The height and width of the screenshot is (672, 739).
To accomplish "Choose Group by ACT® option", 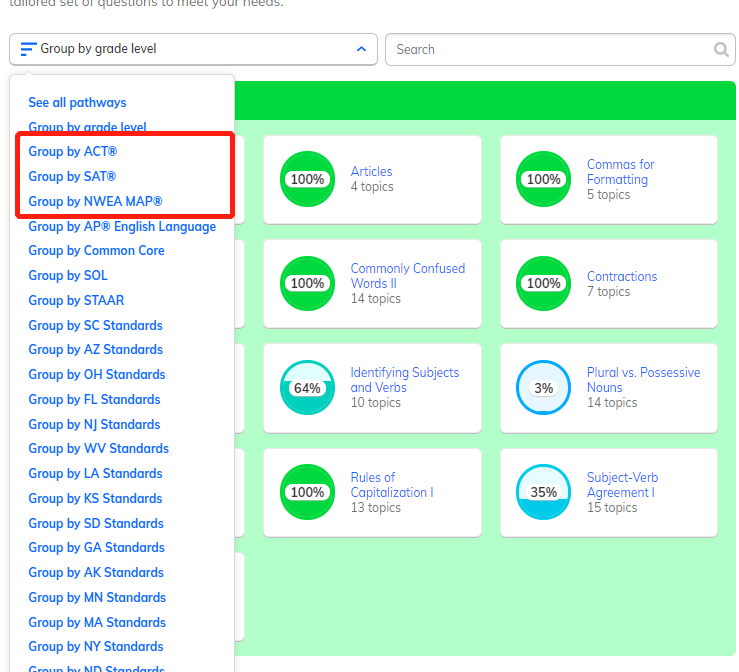I will 73,152.
